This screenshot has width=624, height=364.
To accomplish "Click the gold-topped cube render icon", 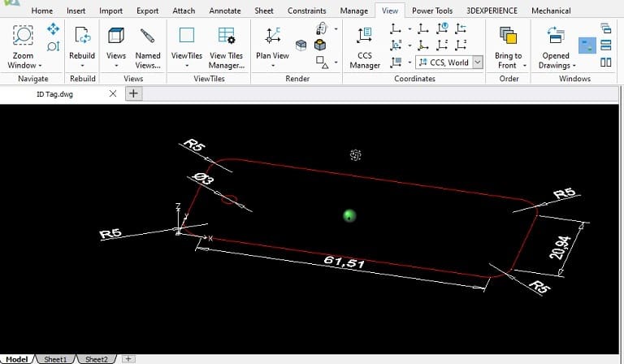I will click(x=320, y=45).
